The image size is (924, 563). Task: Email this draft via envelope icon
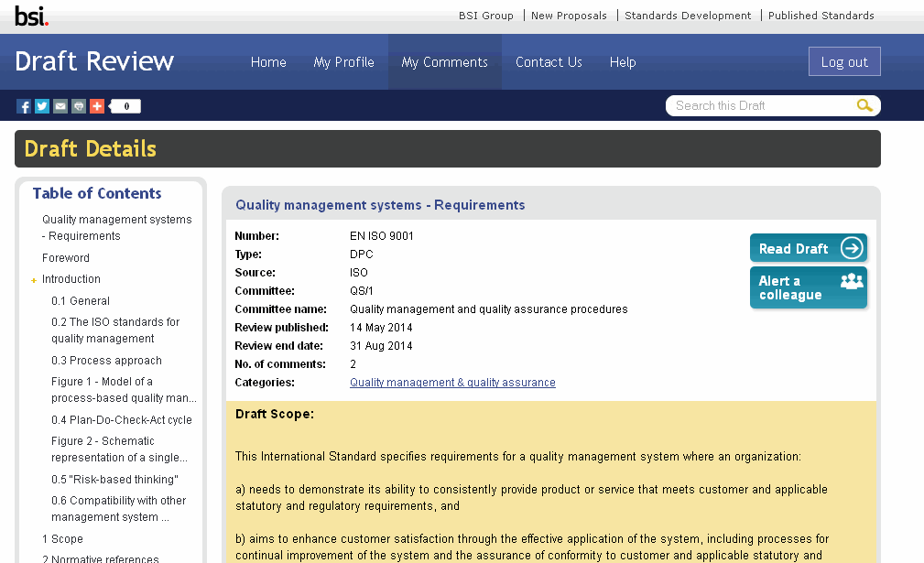pyautogui.click(x=60, y=106)
